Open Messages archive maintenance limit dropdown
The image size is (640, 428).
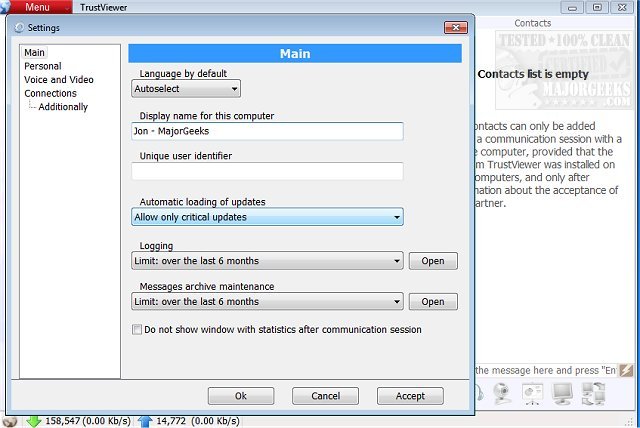[267, 302]
